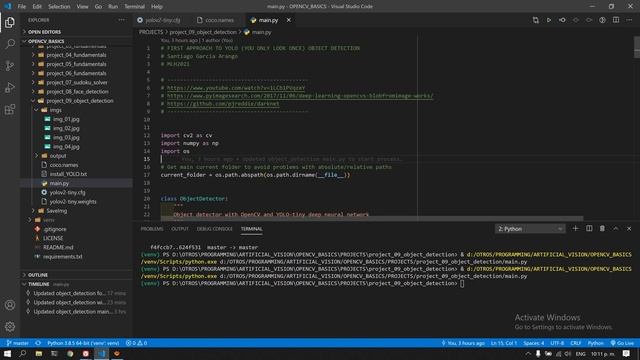The width and height of the screenshot is (640, 360).
Task: Open errors and warnings status counter
Action: [136, 343]
